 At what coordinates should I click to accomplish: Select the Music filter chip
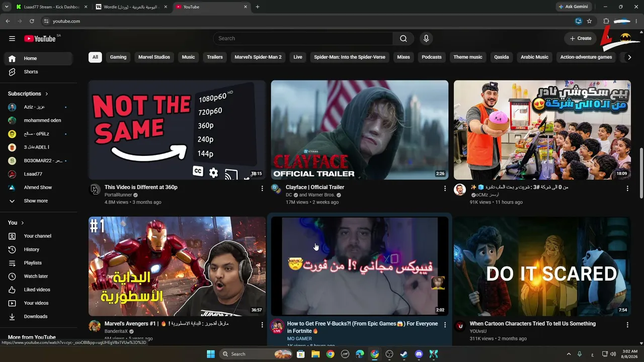pos(188,57)
